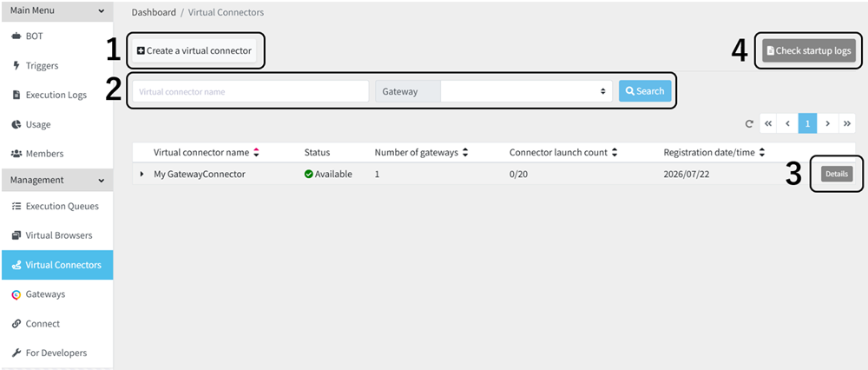The image size is (868, 370).
Task: Expand the My GatewayConnector row
Action: point(141,174)
